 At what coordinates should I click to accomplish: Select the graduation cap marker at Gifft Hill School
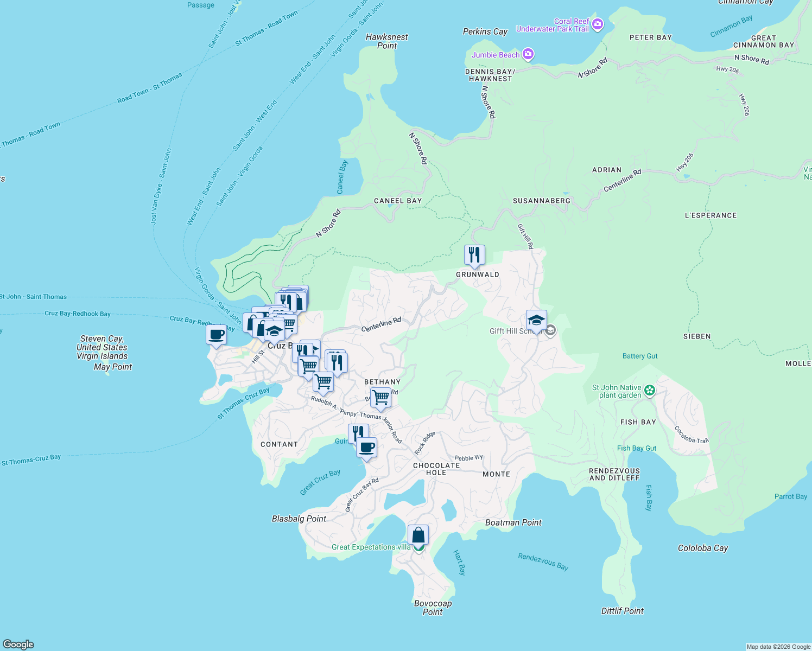(x=536, y=321)
